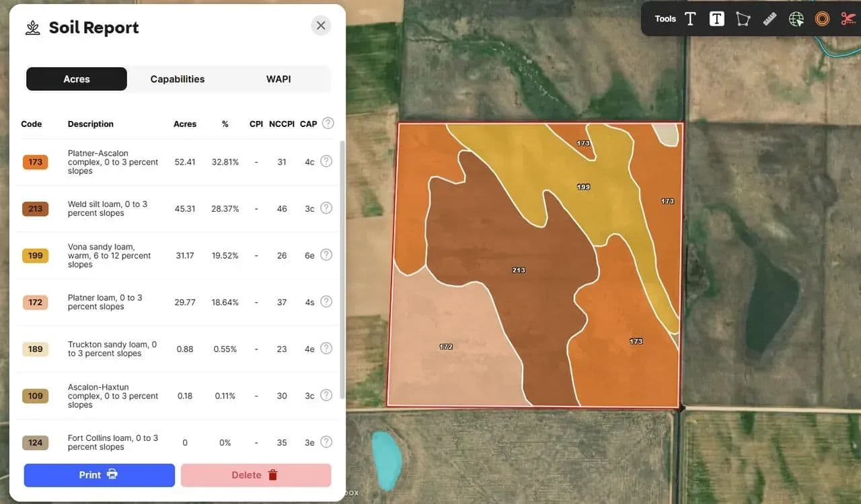Click the help icon next to CAP header
861x504 pixels.
pyautogui.click(x=328, y=123)
